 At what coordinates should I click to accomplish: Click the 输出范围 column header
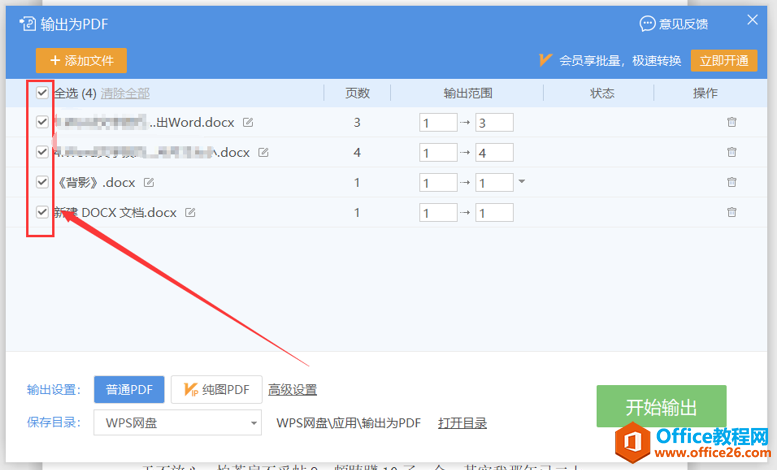coord(467,93)
